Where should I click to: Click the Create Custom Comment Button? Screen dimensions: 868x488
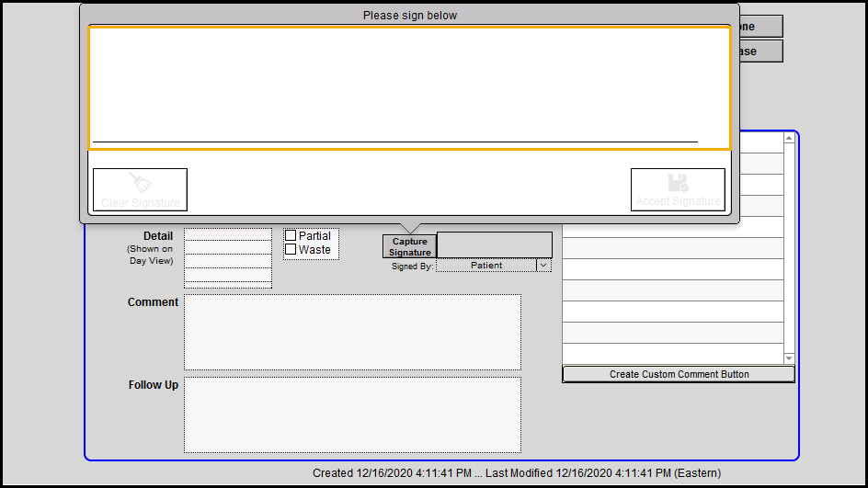pos(679,374)
